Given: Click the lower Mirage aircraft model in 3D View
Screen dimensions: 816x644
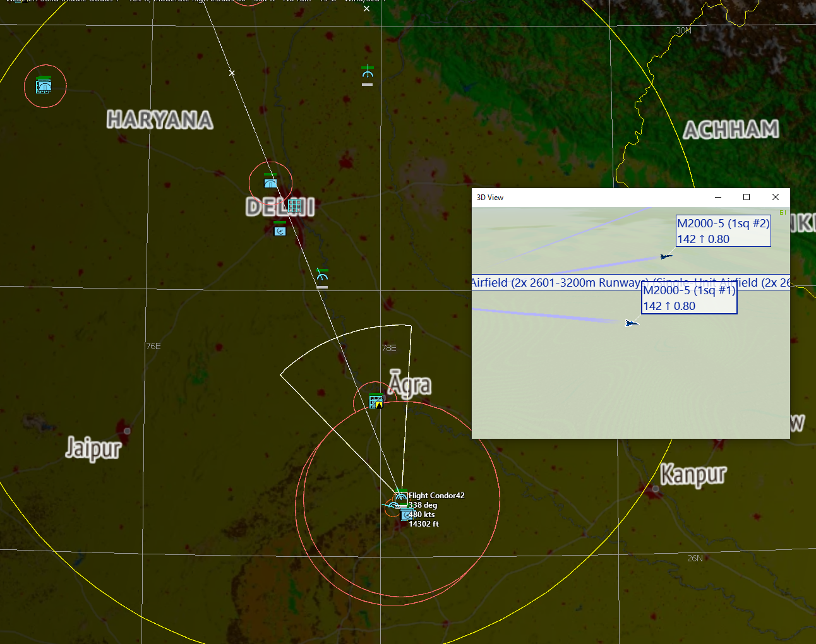Looking at the screenshot, I should point(632,323).
